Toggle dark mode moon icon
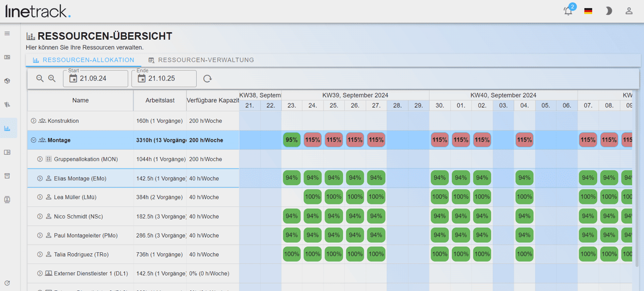This screenshot has height=291, width=644. pyautogui.click(x=609, y=11)
